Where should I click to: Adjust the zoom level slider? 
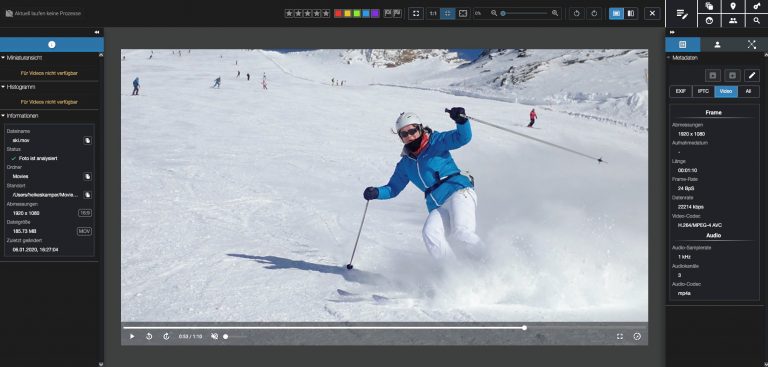[x=525, y=14]
